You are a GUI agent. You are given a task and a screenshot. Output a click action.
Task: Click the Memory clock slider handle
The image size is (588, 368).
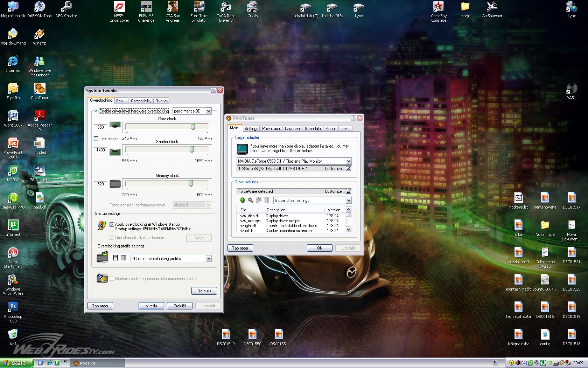[x=191, y=183]
